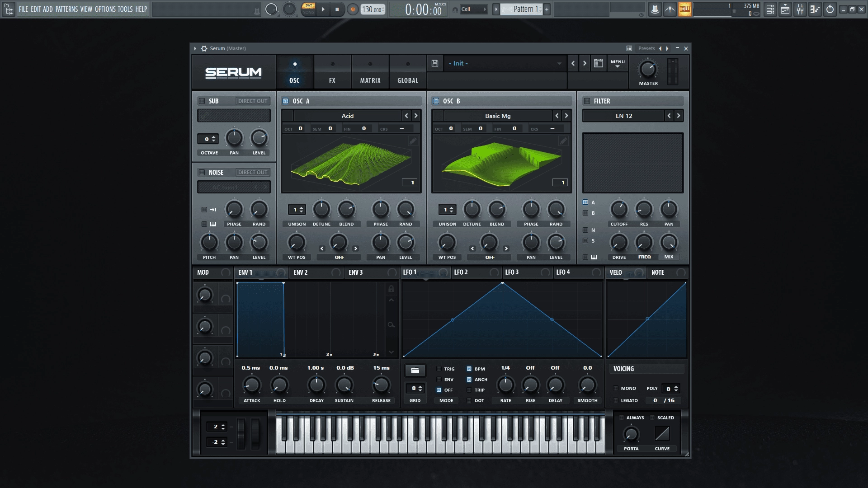Select previous Serum preset arrow
Screen dimensions: 868x488
pyautogui.click(x=573, y=63)
